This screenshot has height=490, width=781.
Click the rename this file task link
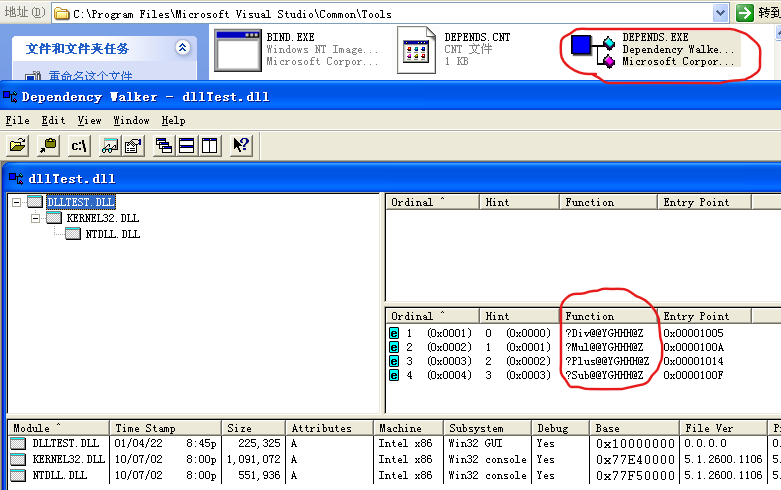click(90, 76)
